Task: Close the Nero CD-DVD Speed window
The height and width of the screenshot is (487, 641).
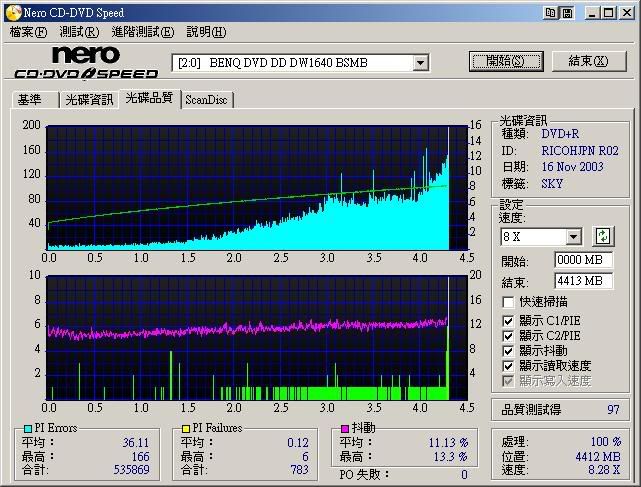Action: pyautogui.click(x=627, y=13)
